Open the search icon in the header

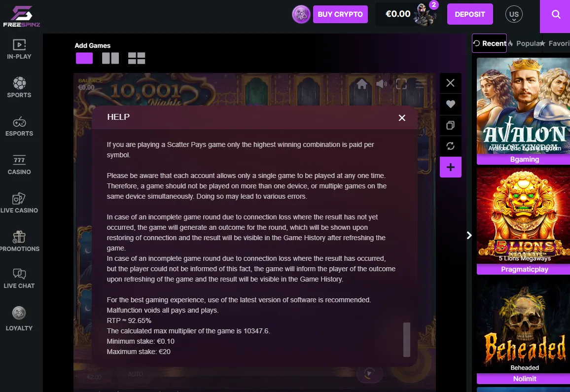pos(556,14)
